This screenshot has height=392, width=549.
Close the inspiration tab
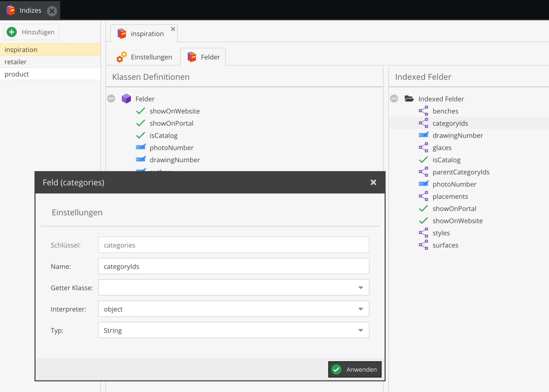click(173, 29)
